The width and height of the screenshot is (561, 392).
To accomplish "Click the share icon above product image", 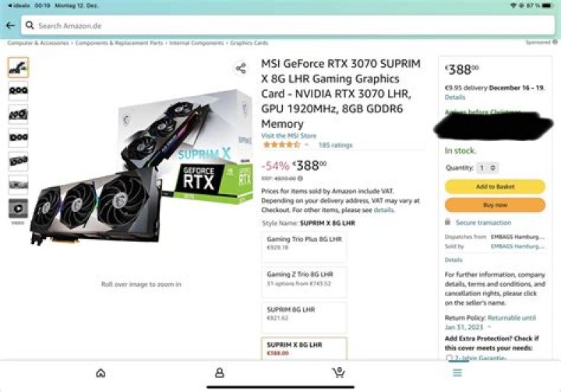I will [x=241, y=68].
